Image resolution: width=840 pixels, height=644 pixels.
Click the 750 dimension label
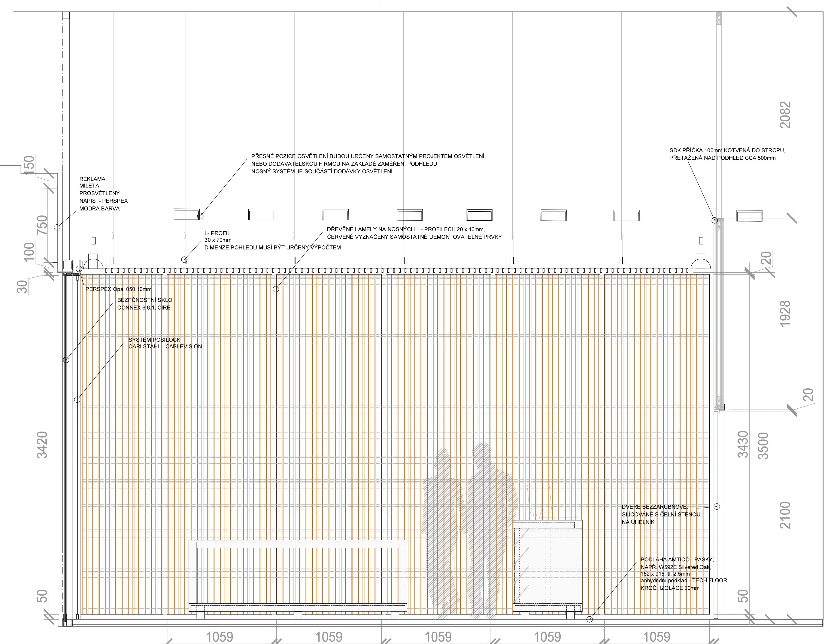41,226
